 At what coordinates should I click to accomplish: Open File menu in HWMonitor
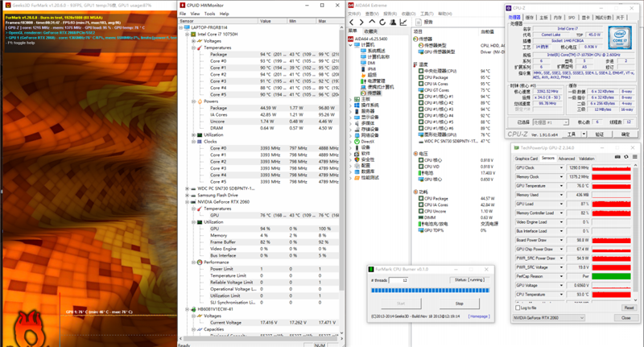[183, 14]
